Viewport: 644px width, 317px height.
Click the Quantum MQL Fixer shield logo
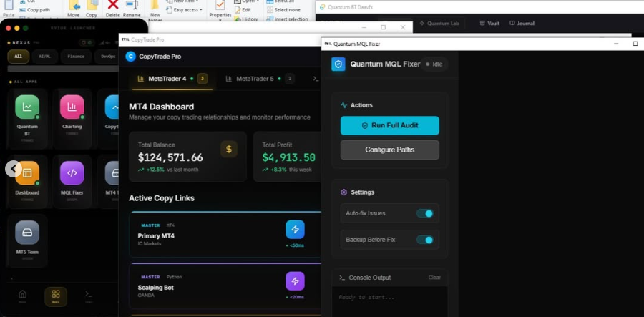(x=338, y=64)
